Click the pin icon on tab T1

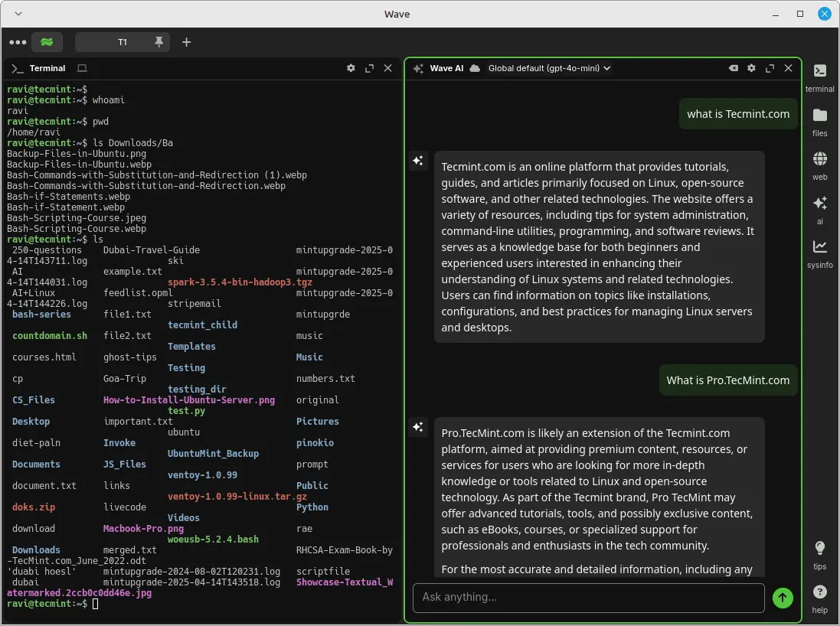159,42
